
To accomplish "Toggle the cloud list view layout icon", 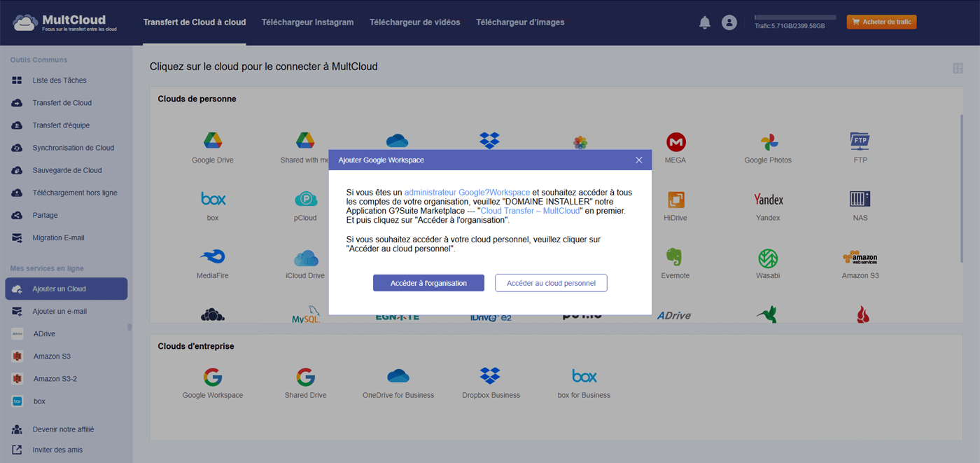I will coord(958,68).
